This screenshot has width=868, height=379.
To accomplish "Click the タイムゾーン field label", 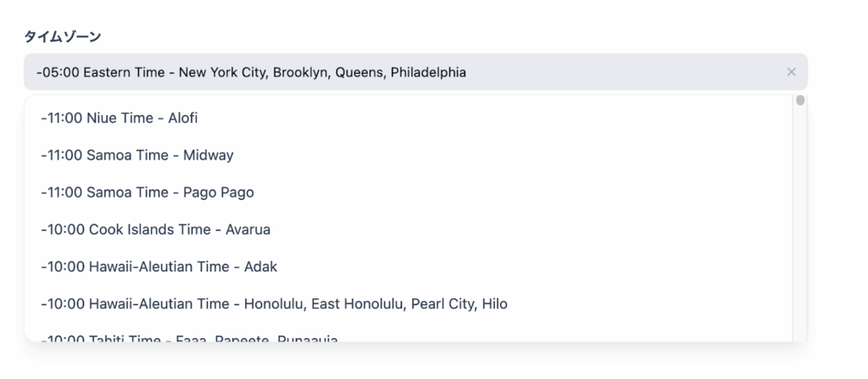I will point(63,36).
